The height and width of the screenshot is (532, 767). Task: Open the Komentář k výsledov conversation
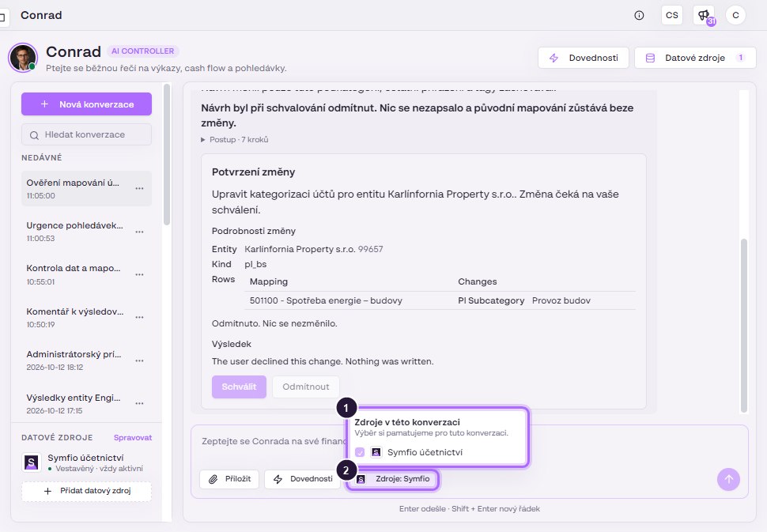tap(86, 317)
